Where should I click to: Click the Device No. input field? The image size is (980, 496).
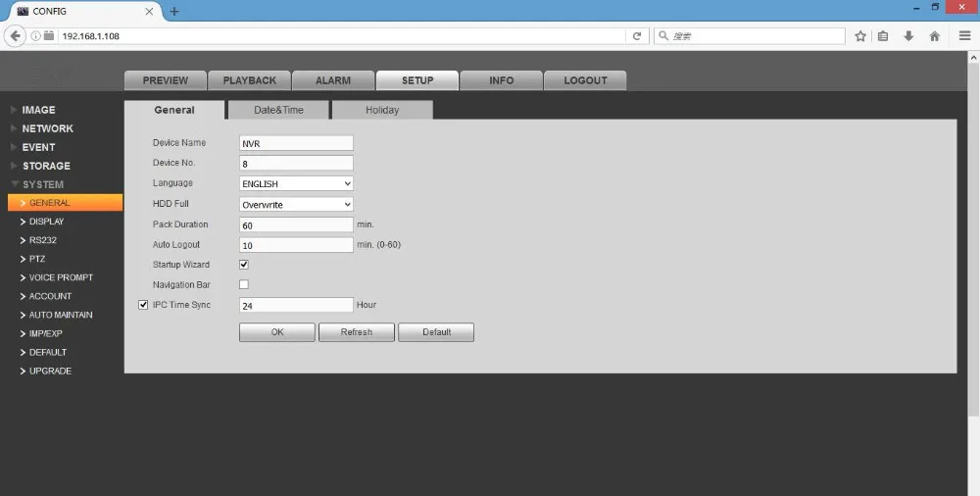(296, 164)
